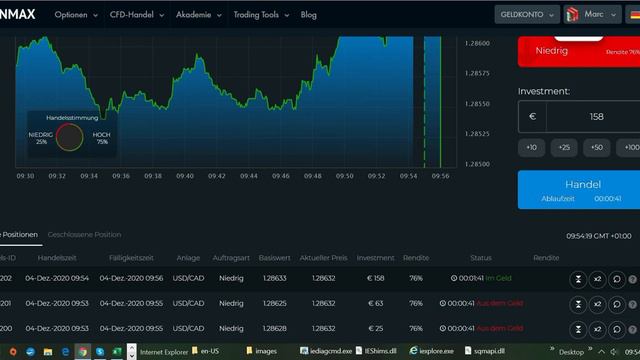Click iexplore.exe shortcut in the taskbar

(431, 351)
